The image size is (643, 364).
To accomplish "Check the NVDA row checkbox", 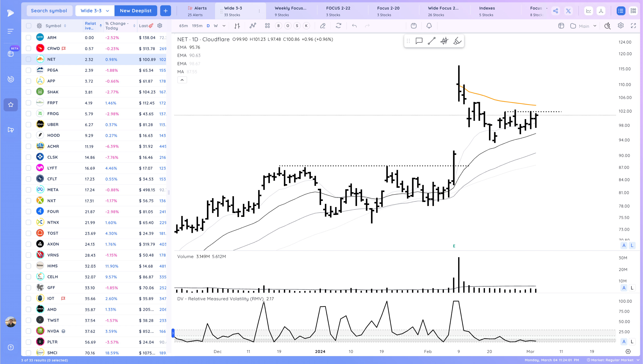I will [28, 331].
